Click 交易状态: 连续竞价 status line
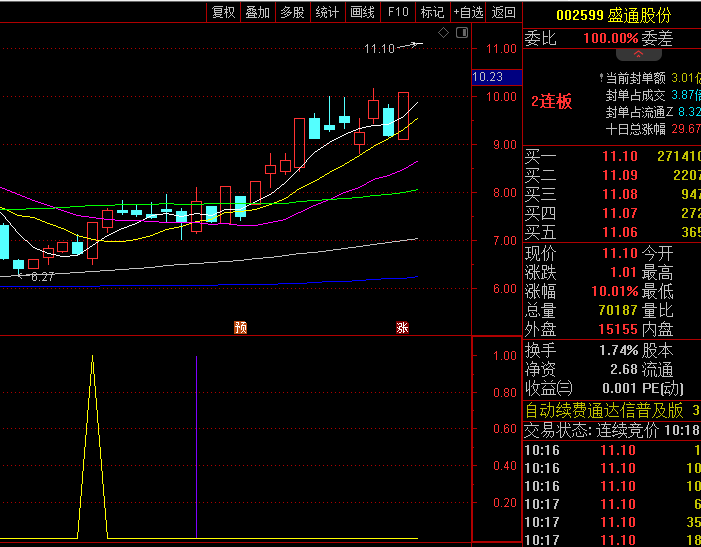Screen dimensions: 701x547 click(x=612, y=430)
